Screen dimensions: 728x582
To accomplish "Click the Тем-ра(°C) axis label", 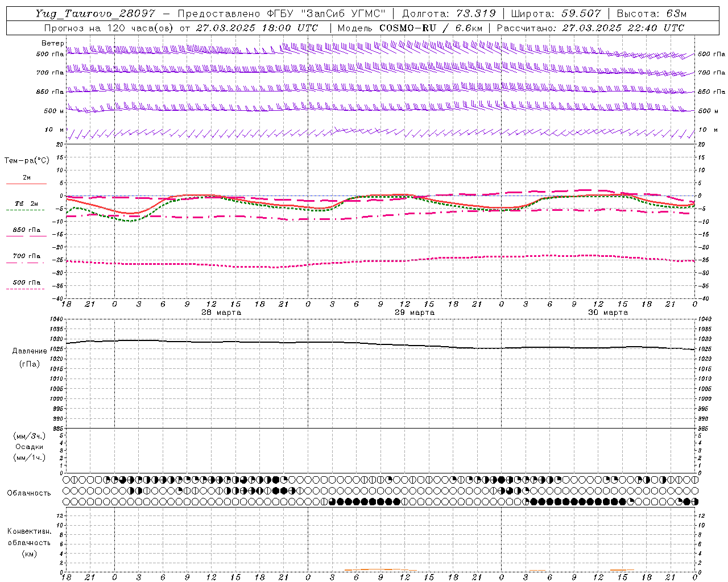I will pyautogui.click(x=27, y=161).
